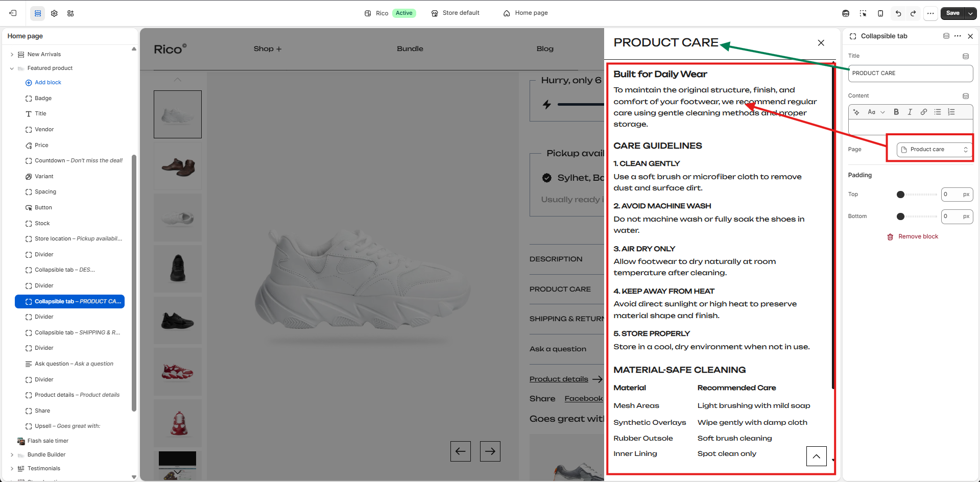Screen dimensions: 980x482
Task: Click the undo arrow
Action: tap(898, 13)
